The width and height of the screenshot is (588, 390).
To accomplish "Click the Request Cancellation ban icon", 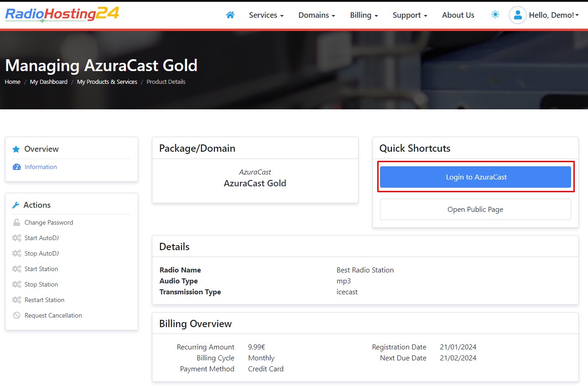I will click(17, 315).
